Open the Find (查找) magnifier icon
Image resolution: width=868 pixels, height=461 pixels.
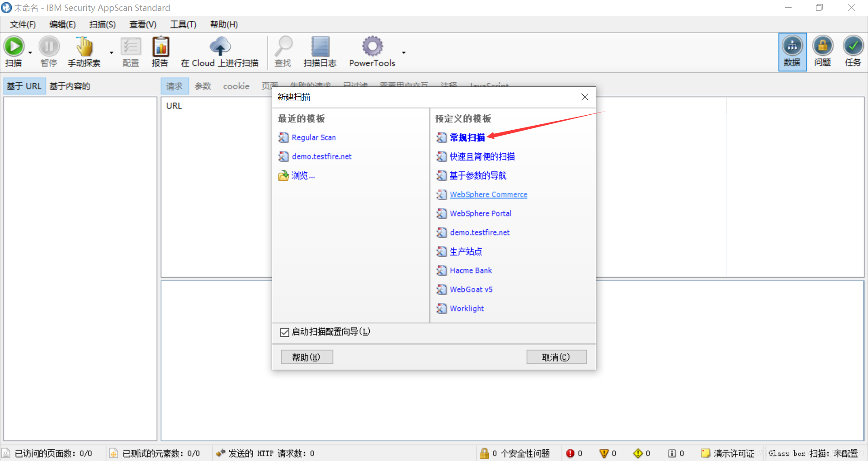pos(284,47)
